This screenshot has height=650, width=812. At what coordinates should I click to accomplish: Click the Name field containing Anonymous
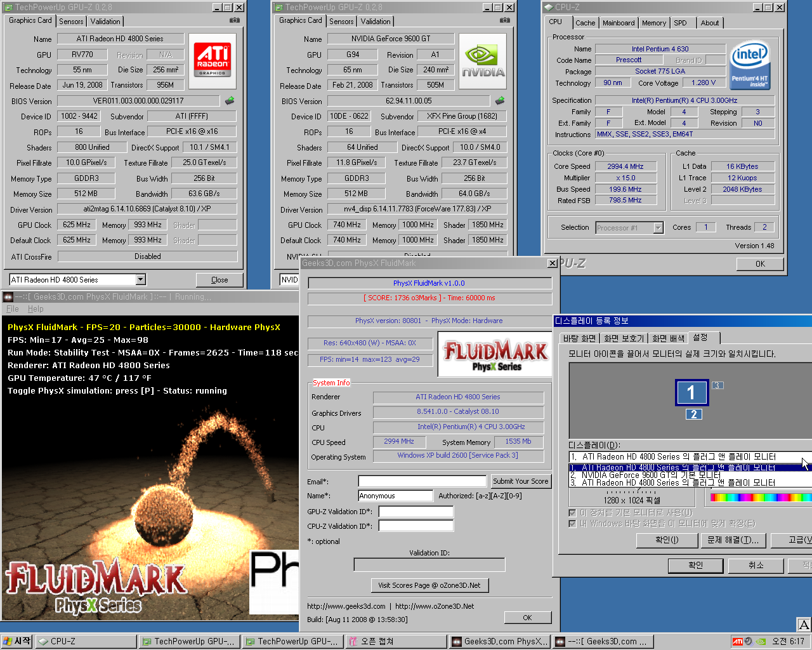click(x=396, y=496)
